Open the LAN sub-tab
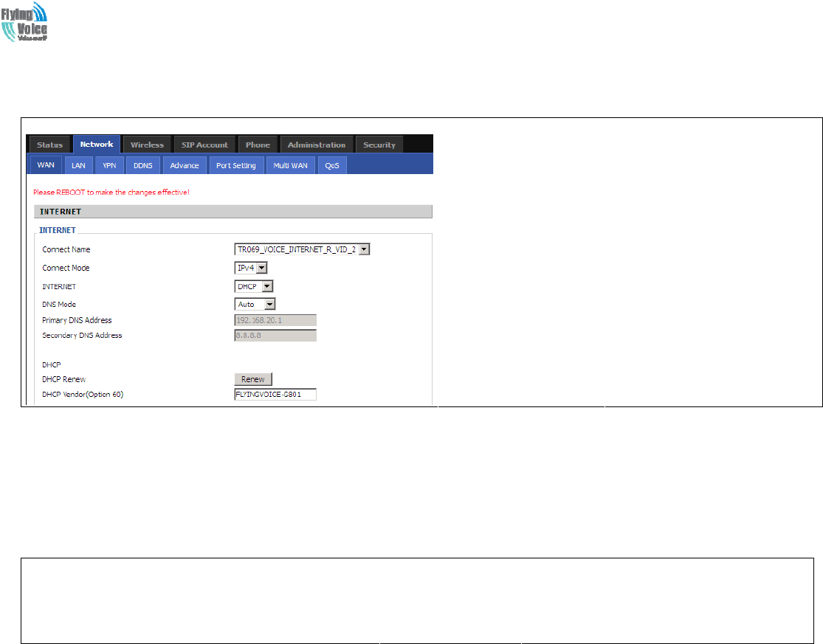Viewport: 823px width, 644px height. click(x=78, y=165)
